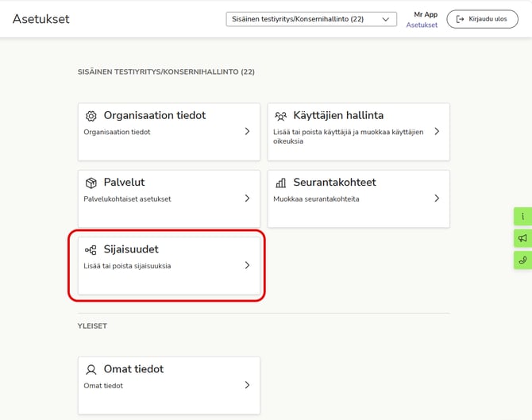Click the Kirjaudu ulos button
The width and height of the screenshot is (532, 420).
tap(482, 19)
